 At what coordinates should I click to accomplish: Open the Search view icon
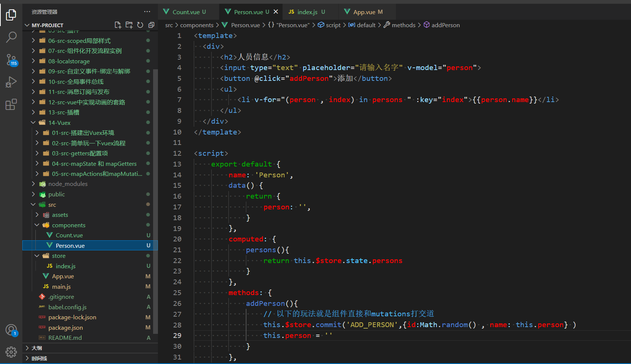[11, 37]
